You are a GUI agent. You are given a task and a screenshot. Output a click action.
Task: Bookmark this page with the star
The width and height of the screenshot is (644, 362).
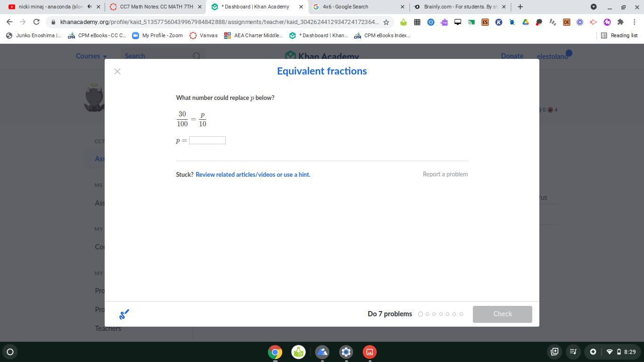[x=386, y=22]
